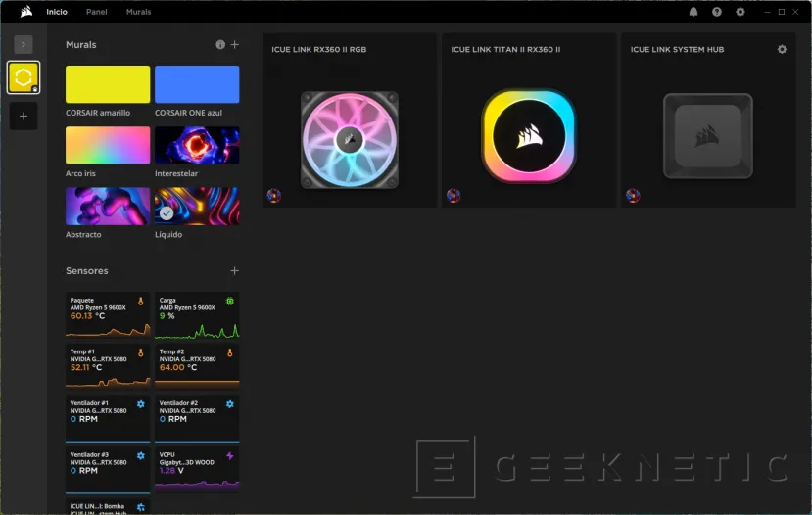812x515 pixels.
Task: Add a new mural with plus icon
Action: pyautogui.click(x=235, y=44)
